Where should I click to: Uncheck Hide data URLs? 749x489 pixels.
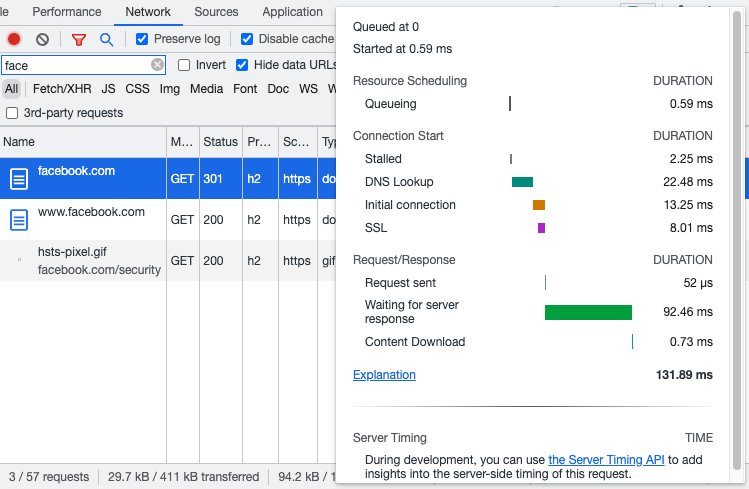[x=242, y=65]
